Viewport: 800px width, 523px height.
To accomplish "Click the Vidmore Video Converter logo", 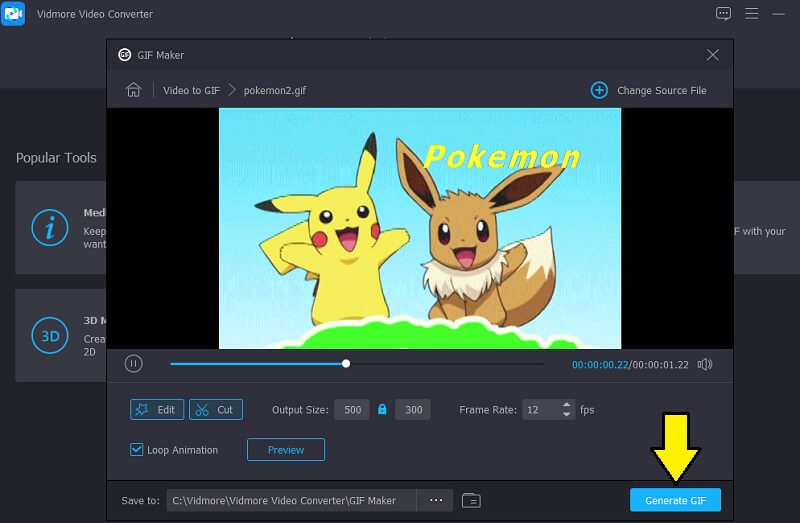I will pos(13,14).
